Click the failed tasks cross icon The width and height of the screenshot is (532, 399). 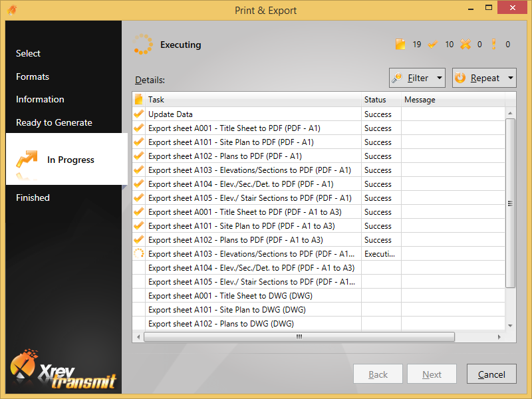click(465, 45)
